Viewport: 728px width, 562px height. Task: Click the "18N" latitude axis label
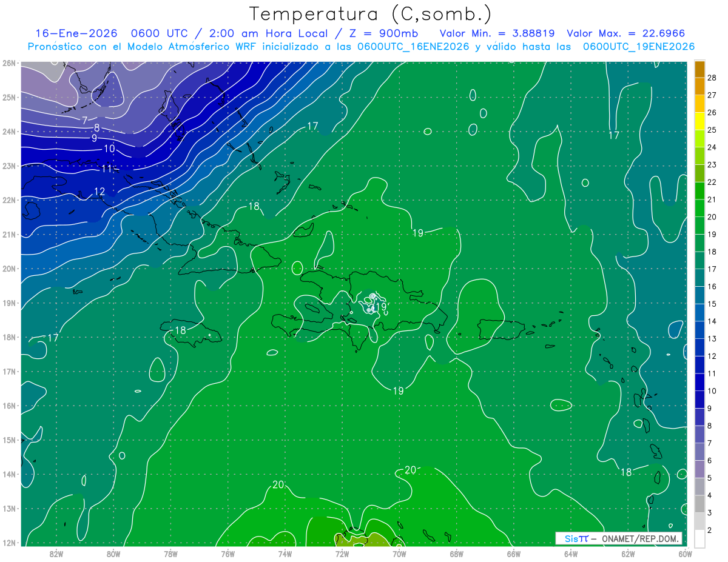point(9,337)
